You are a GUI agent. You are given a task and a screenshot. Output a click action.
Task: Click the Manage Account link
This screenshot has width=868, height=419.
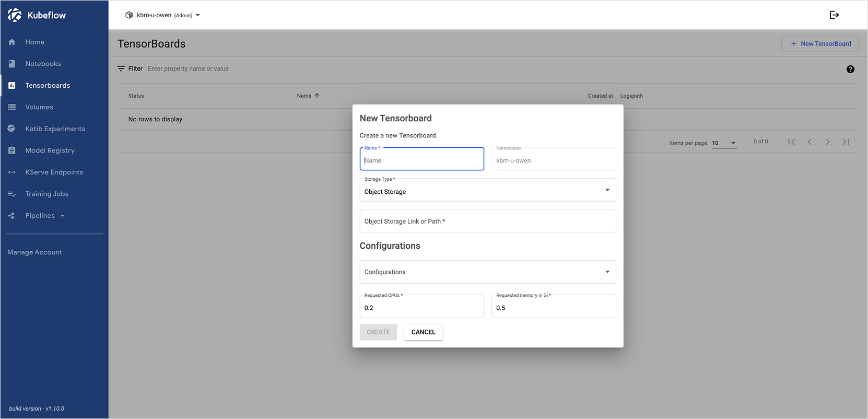tap(34, 252)
